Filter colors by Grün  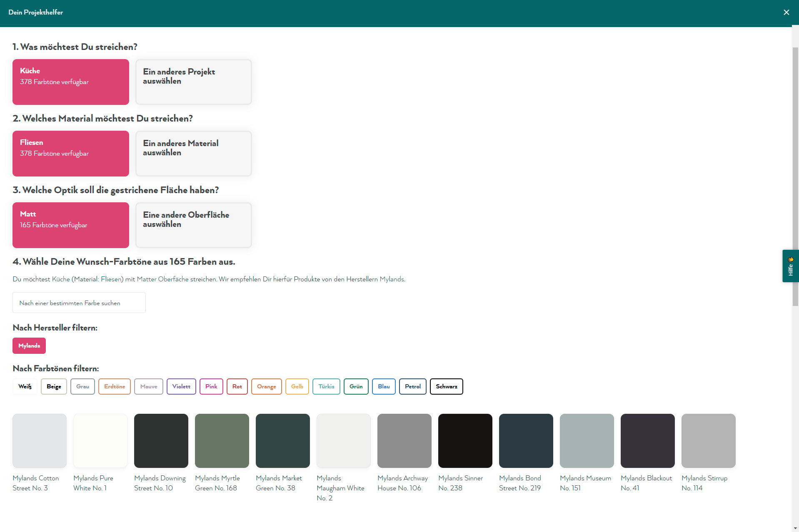point(356,386)
